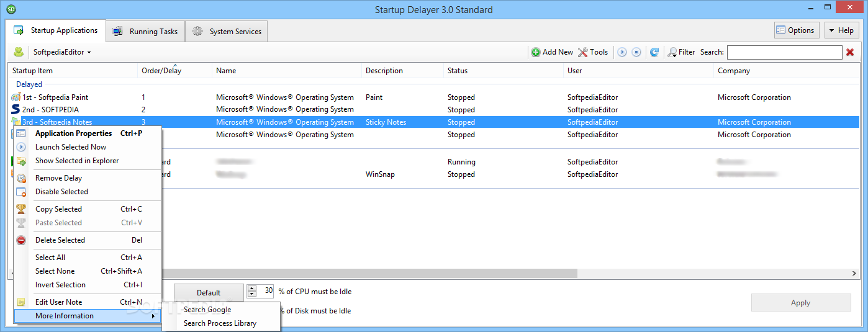Choose Copy Selected menu entry
Viewport: 868px width, 332px height.
(88, 209)
